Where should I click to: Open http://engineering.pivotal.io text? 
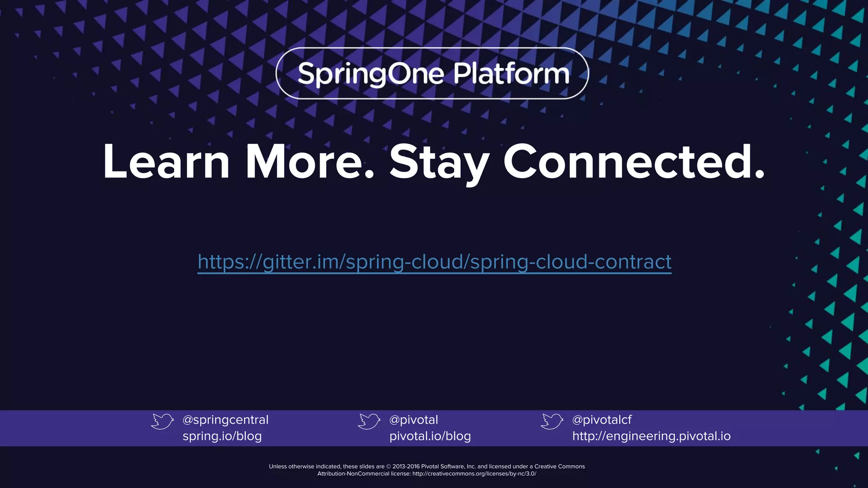point(651,436)
